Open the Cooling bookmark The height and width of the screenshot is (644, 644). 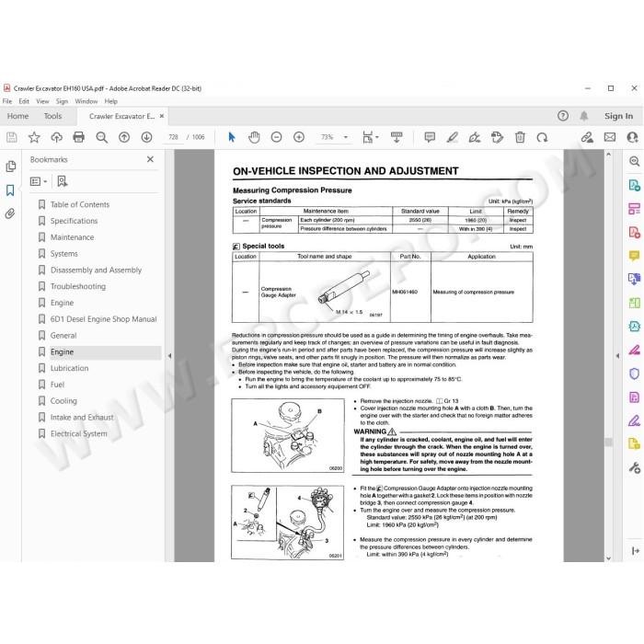click(63, 401)
